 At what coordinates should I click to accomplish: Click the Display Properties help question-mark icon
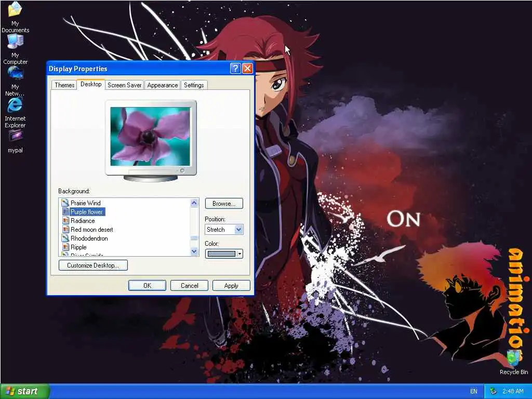(x=235, y=69)
